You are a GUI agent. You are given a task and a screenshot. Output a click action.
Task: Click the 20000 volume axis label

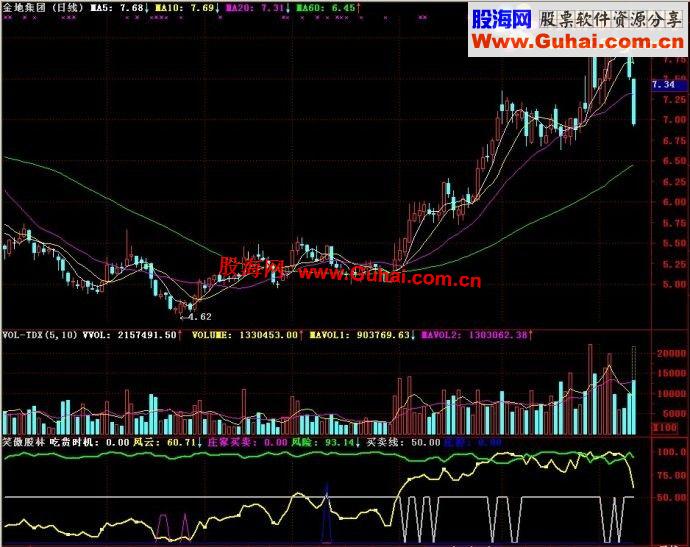tap(671, 353)
